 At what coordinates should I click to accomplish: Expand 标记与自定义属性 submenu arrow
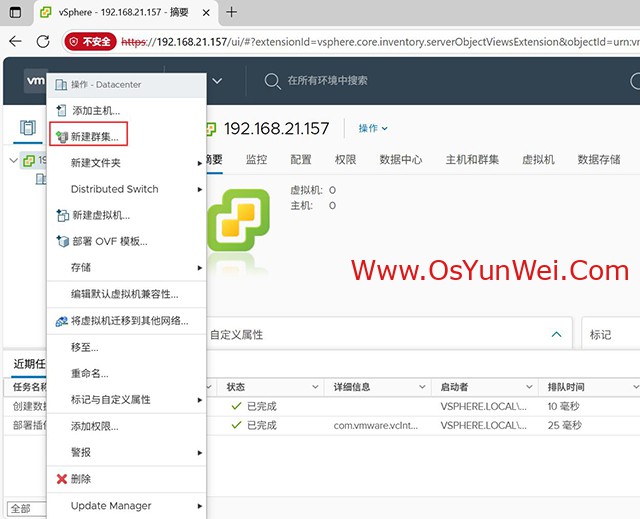(x=200, y=400)
